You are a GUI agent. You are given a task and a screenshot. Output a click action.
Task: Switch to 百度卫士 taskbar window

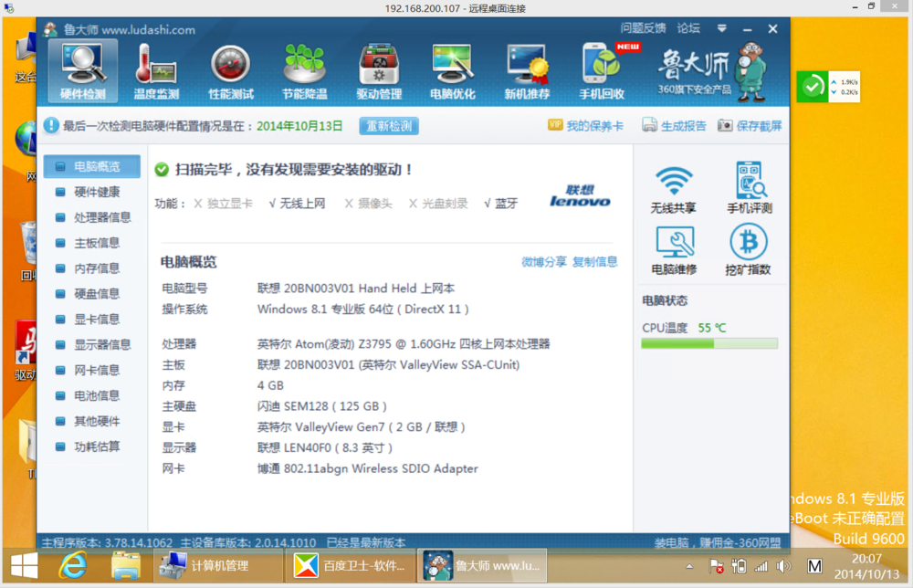click(350, 565)
